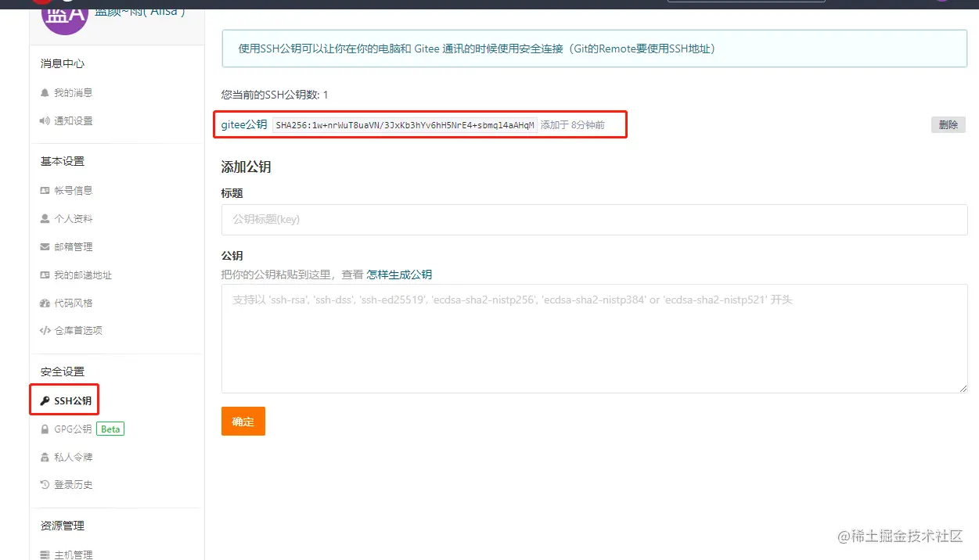This screenshot has width=979, height=560.
Task: Open 私人令牌 page
Action: pos(73,457)
